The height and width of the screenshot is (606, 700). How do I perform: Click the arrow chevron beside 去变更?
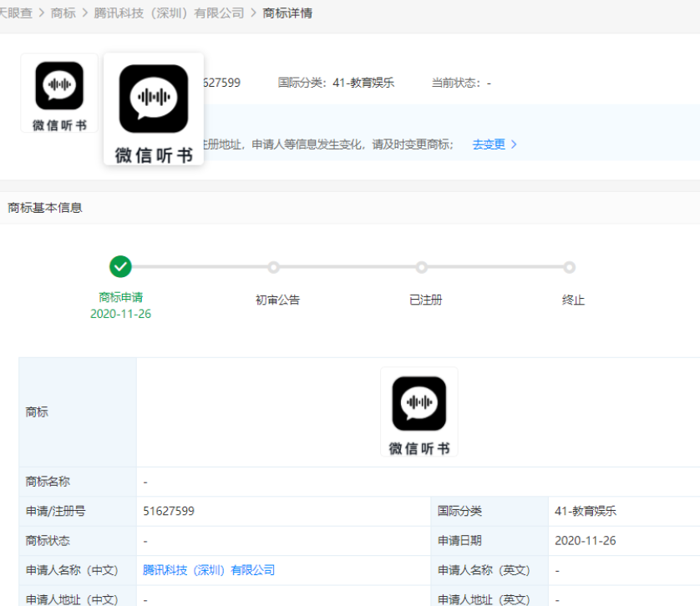[x=514, y=144]
